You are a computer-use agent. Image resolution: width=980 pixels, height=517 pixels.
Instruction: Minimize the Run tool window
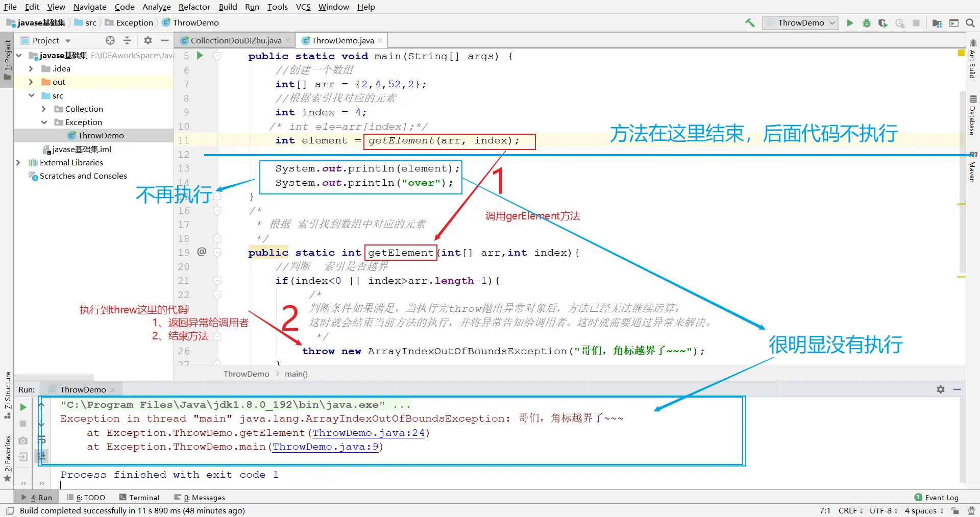coord(957,389)
